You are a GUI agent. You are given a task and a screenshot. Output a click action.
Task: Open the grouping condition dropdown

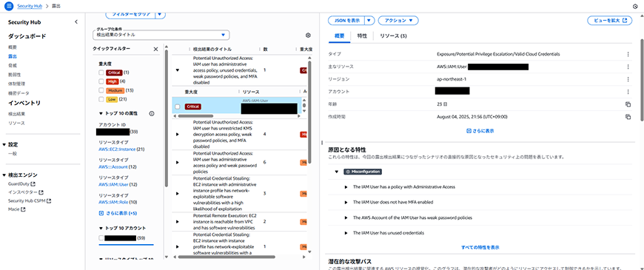pyautogui.click(x=161, y=35)
